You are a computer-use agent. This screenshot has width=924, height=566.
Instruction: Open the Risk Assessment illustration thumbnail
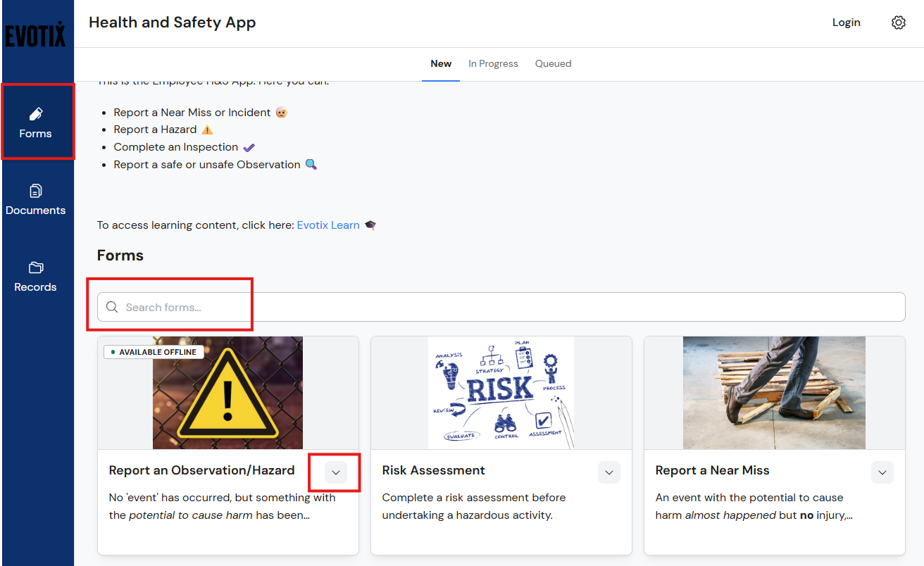[x=501, y=393]
